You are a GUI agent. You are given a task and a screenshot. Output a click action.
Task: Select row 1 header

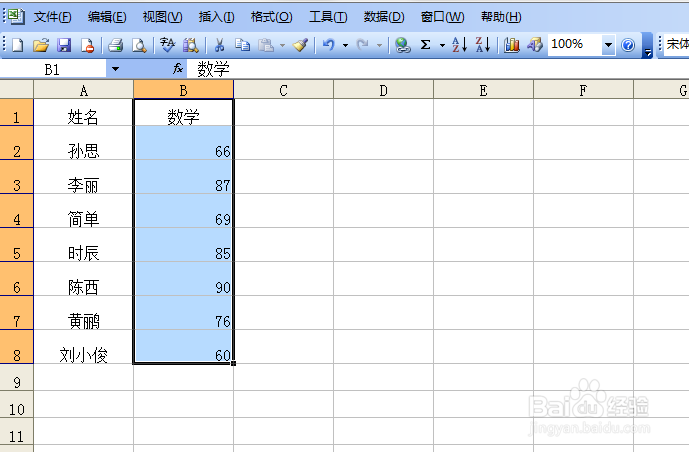pos(17,113)
